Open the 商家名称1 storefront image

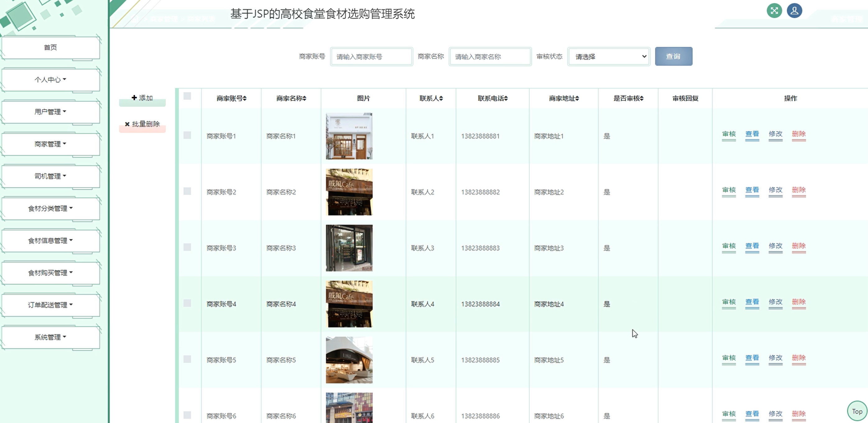349,136
